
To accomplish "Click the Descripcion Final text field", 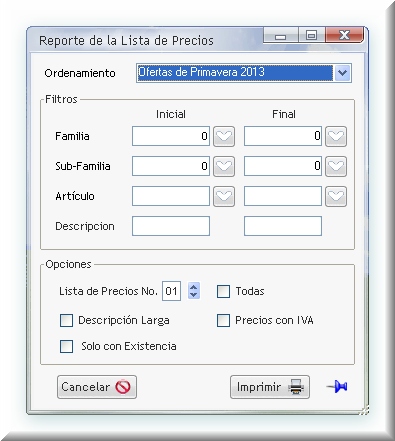I will point(283,226).
